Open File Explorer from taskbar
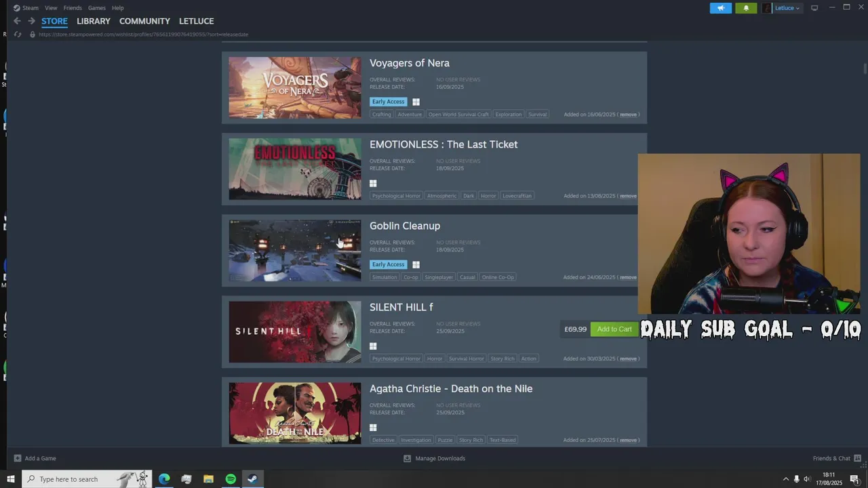The width and height of the screenshot is (868, 488). pos(208,479)
